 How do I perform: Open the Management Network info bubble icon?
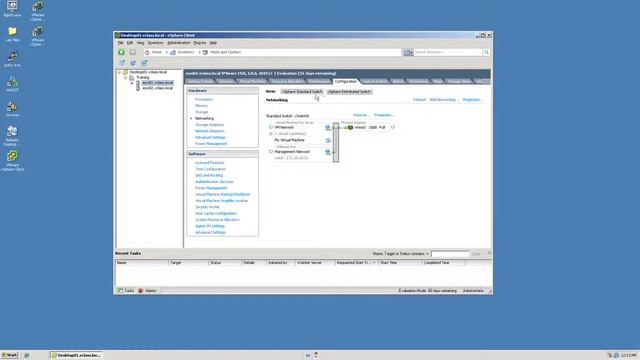point(270,151)
